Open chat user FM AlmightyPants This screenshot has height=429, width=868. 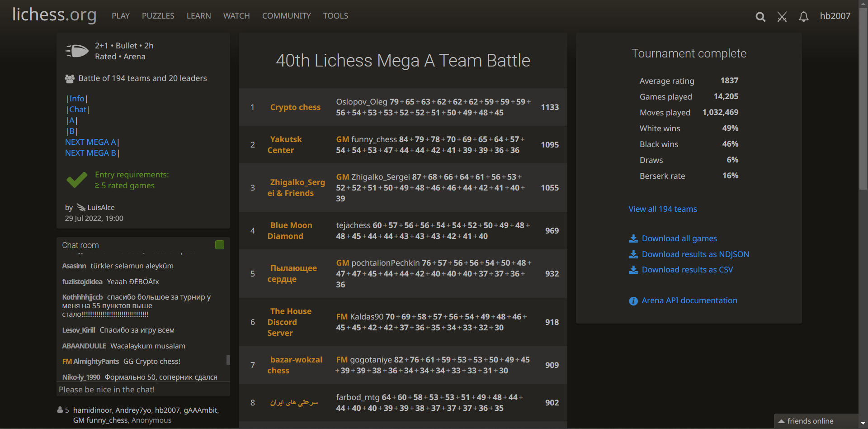90,362
